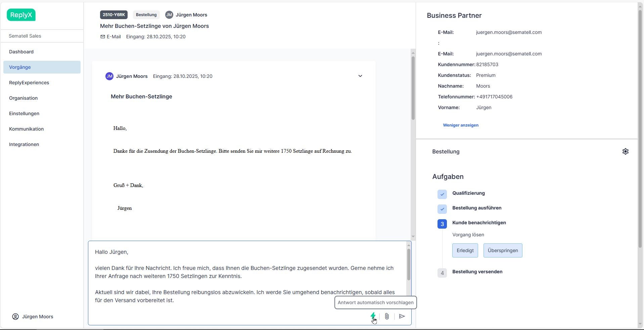Click the case title Mehr Buchen-Setzlinge von Jürgen Moors
Screen dimensions: 644x330
(x=154, y=26)
